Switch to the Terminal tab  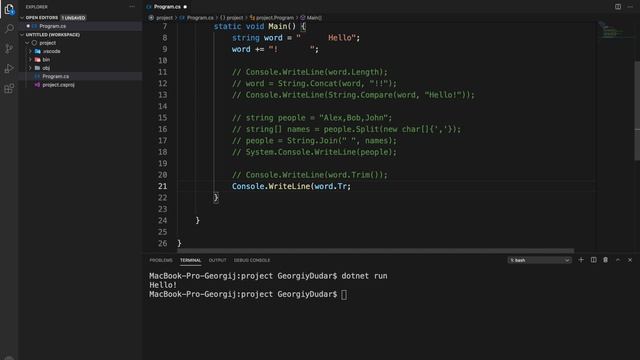point(191,260)
